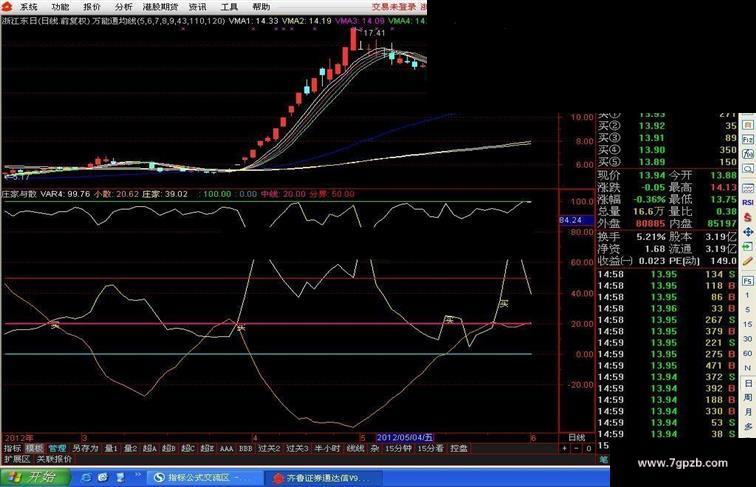Click the 管理 tab
The width and height of the screenshot is (756, 487).
(57, 448)
